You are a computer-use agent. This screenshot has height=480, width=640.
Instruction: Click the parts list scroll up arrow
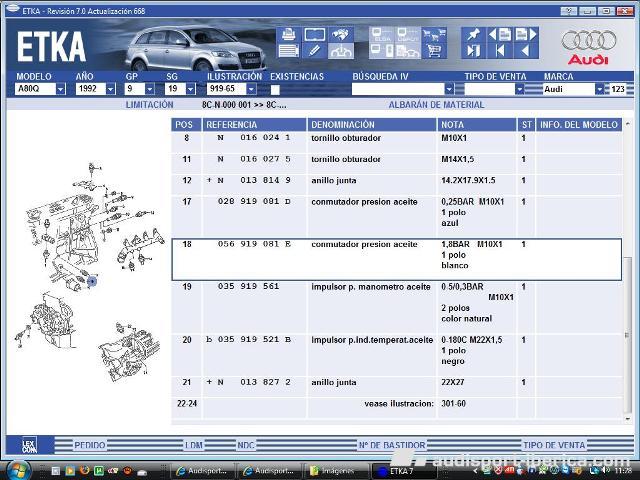pyautogui.click(x=628, y=124)
